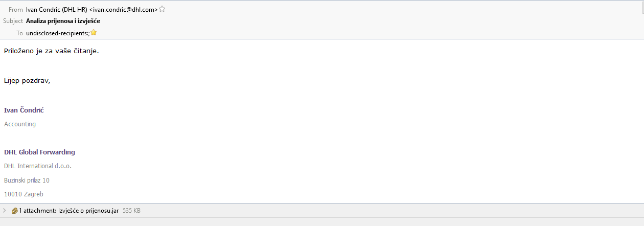Click the 'Accounting' signature line
This screenshot has width=644, height=226.
click(20, 124)
